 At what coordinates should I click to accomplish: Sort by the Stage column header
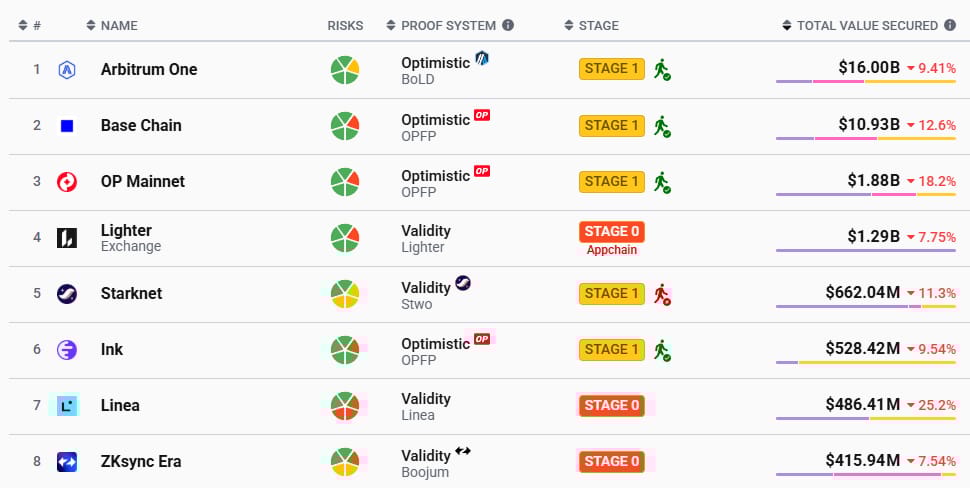591,25
